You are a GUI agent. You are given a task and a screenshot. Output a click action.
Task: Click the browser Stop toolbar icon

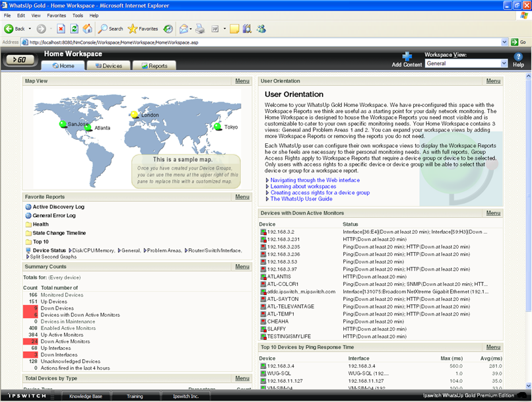click(x=61, y=29)
